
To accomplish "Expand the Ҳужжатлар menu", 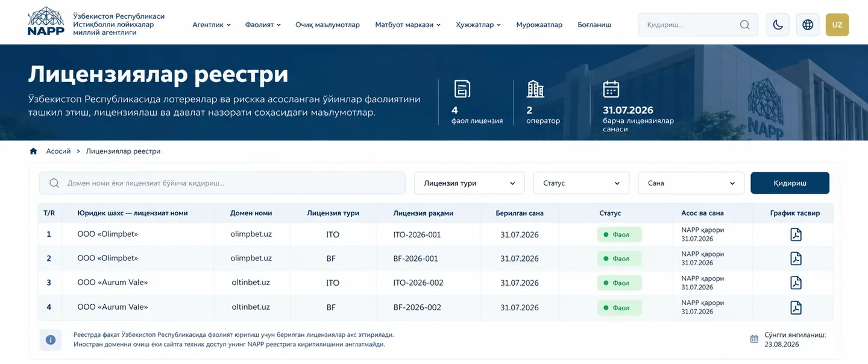I will (479, 25).
